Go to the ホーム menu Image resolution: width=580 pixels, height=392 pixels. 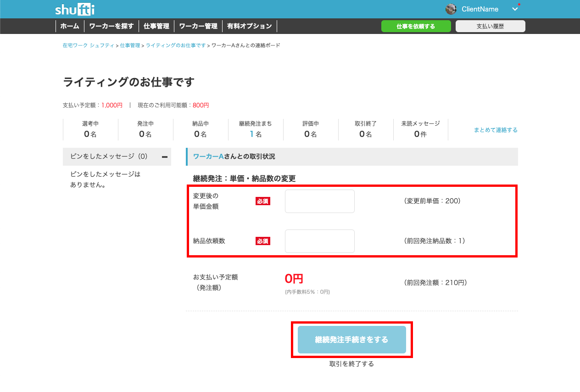70,26
